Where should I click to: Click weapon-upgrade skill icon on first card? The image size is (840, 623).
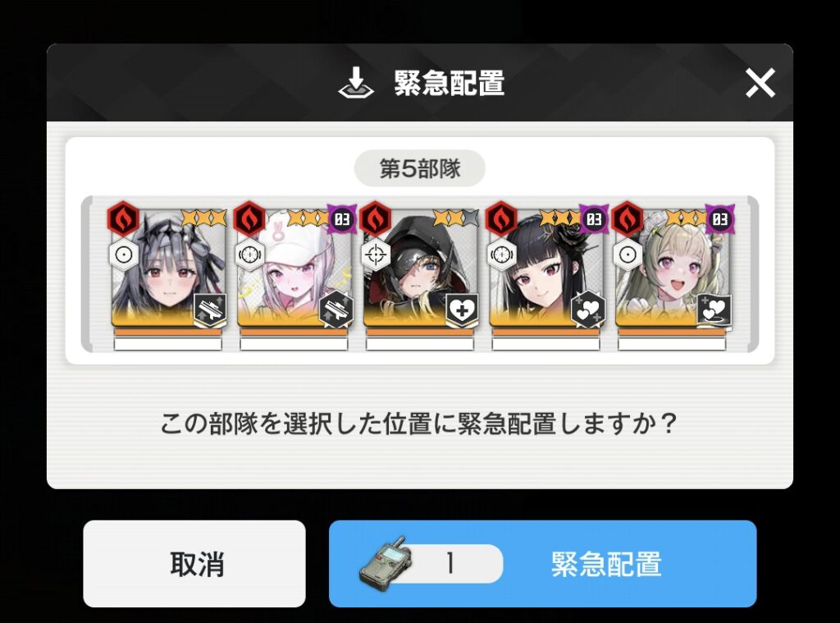[209, 310]
